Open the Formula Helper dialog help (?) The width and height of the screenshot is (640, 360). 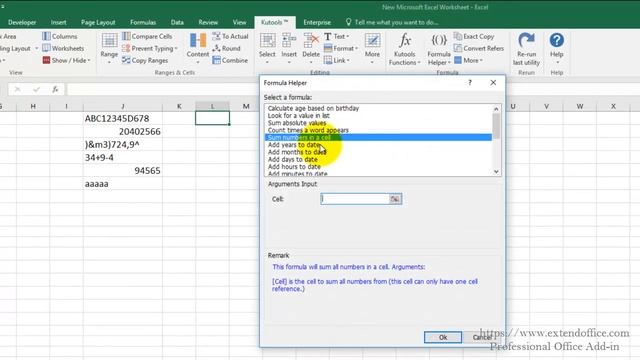tap(470, 83)
